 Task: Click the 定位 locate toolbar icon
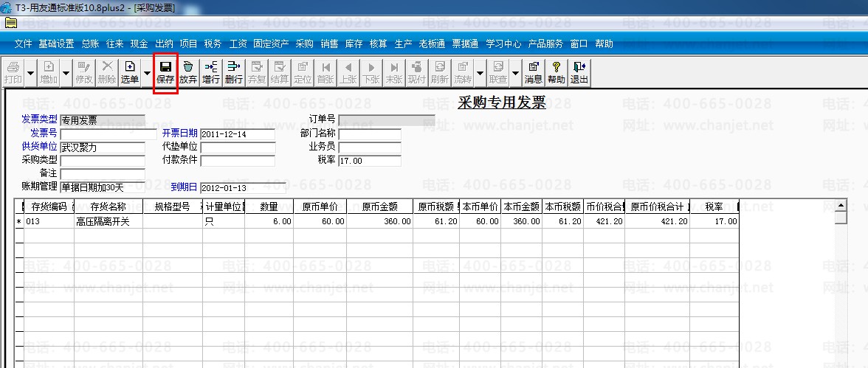point(303,72)
